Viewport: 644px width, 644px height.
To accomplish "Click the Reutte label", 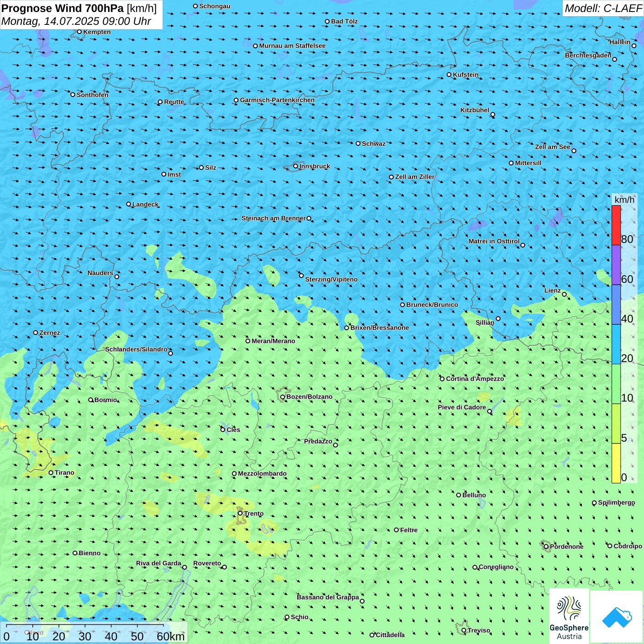I will pos(174,102).
